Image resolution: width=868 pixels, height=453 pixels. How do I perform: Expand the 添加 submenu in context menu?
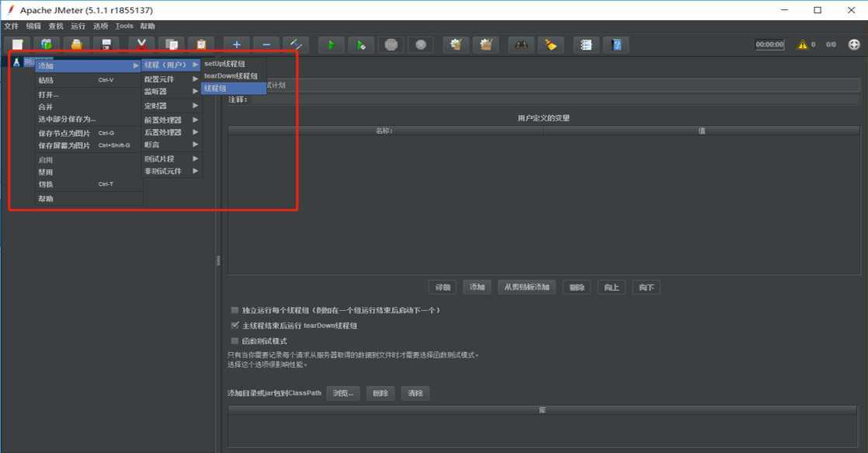click(x=88, y=65)
